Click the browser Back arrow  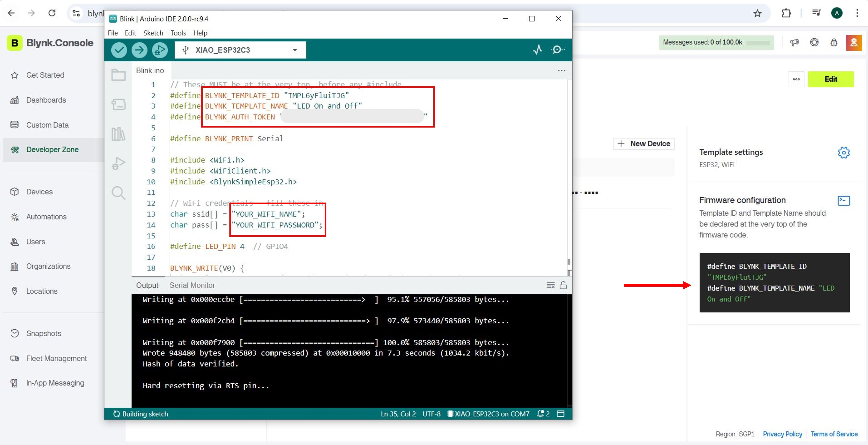pos(11,13)
